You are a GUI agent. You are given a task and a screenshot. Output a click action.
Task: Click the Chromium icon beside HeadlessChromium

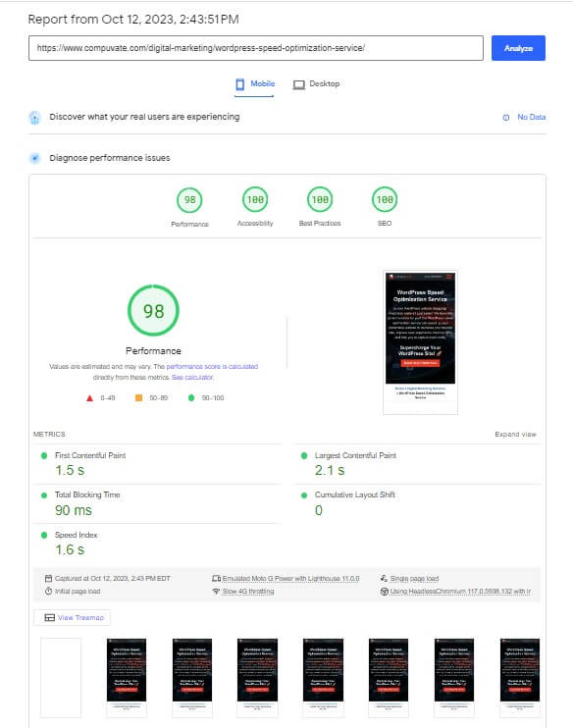click(384, 591)
